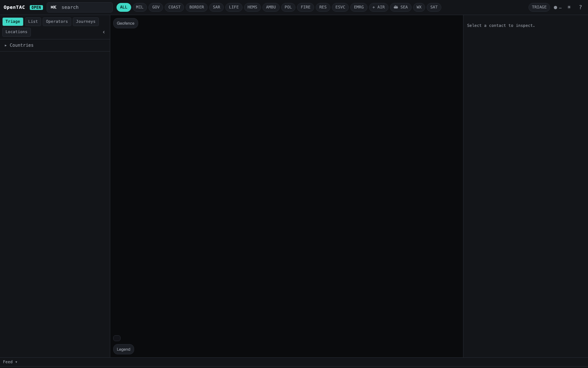Filter to SEA contacts with ship chip
Screen dimensions: 588x368
click(401, 7)
